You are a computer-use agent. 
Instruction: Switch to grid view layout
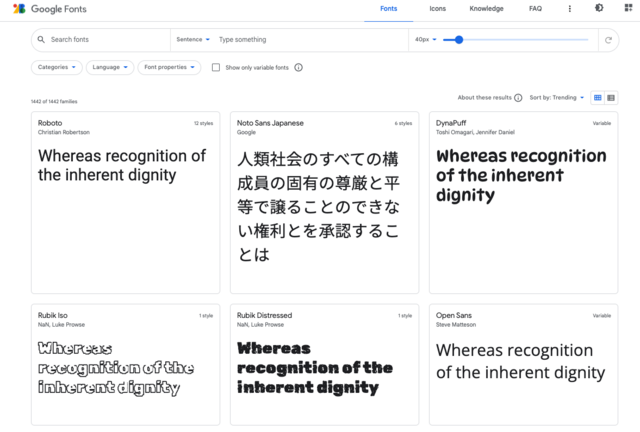598,98
